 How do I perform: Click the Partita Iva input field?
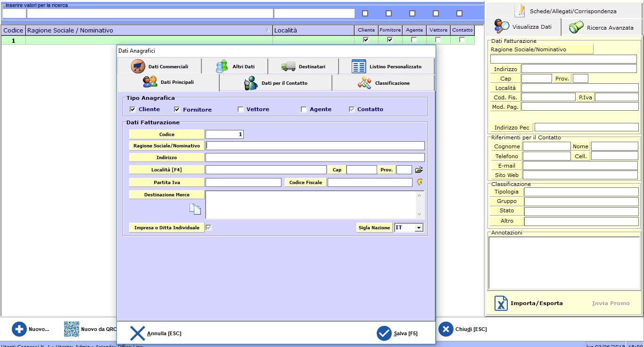tap(243, 182)
